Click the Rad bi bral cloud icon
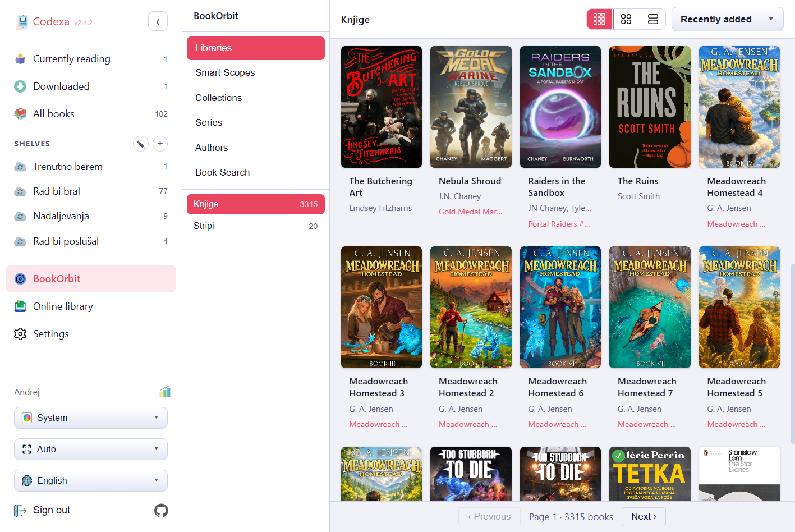795x532 pixels. click(x=20, y=191)
